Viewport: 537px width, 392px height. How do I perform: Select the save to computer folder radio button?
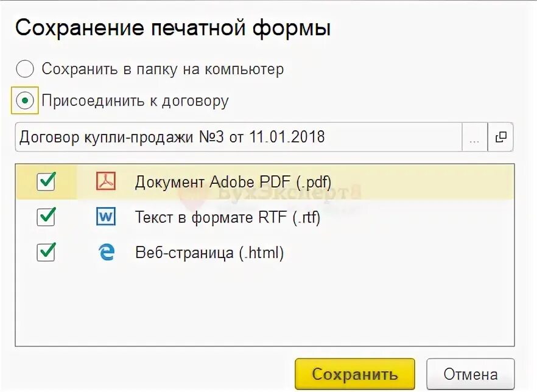pyautogui.click(x=25, y=69)
